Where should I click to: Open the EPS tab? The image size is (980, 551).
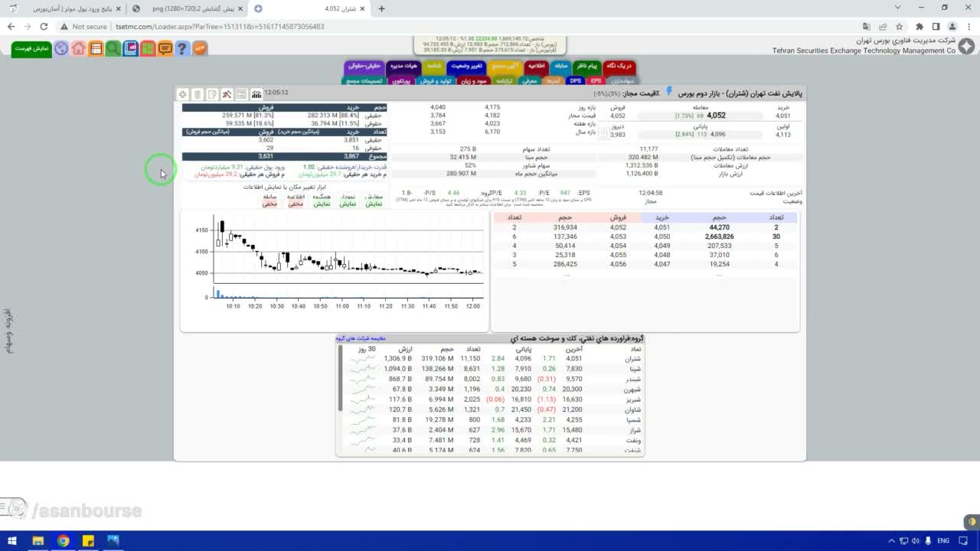(596, 80)
